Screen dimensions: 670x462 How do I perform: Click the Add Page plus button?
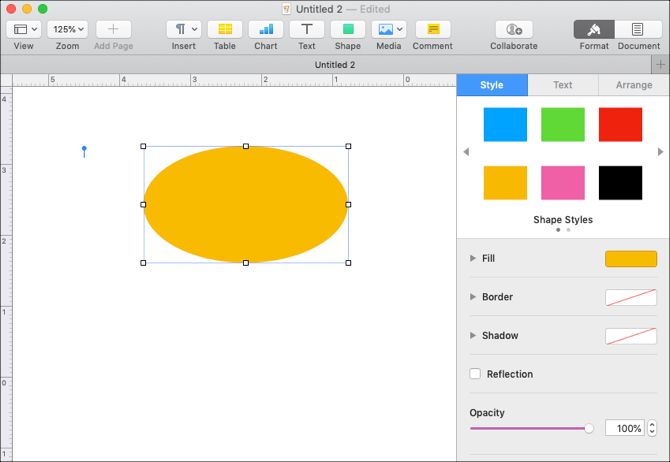coord(113,29)
